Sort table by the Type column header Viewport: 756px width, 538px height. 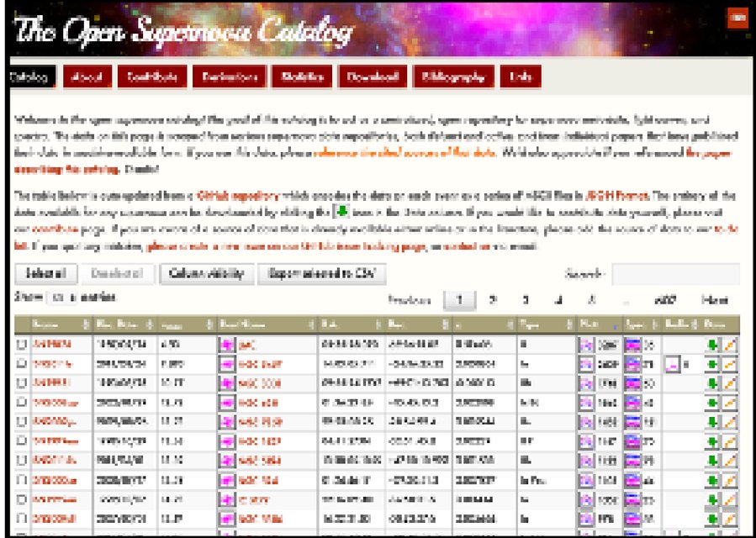547,325
